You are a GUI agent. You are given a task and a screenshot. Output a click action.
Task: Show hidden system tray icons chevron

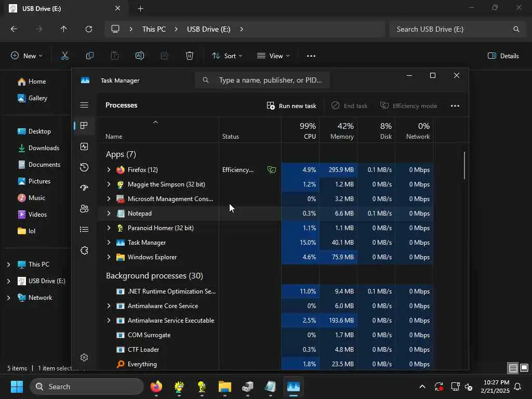tap(422, 387)
